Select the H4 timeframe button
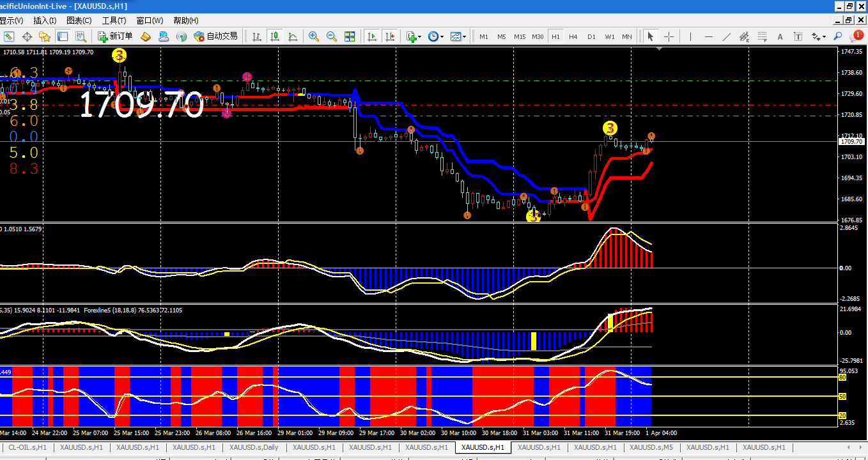 (x=573, y=36)
